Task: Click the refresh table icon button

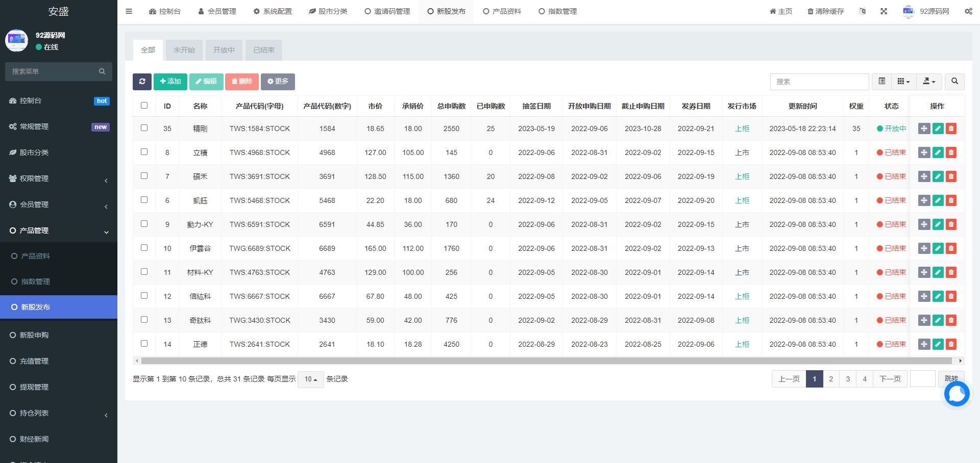Action: point(142,82)
